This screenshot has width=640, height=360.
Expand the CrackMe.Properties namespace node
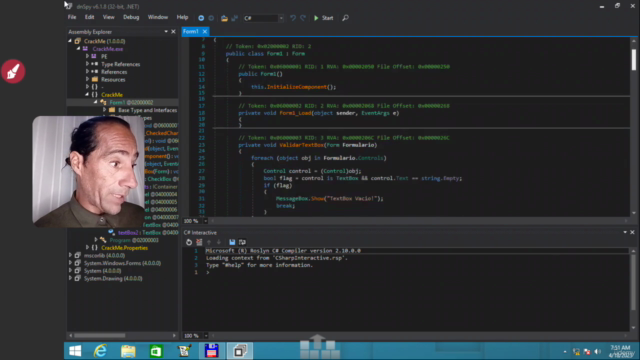point(87,247)
